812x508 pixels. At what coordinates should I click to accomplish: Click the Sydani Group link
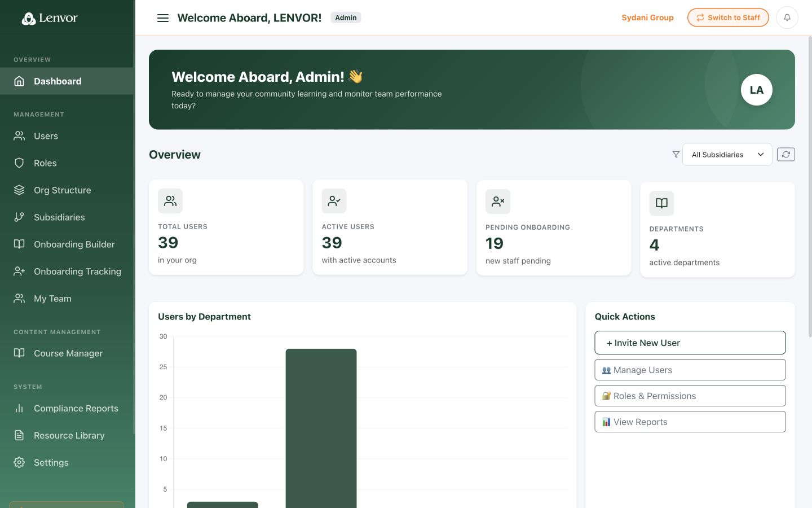point(647,17)
